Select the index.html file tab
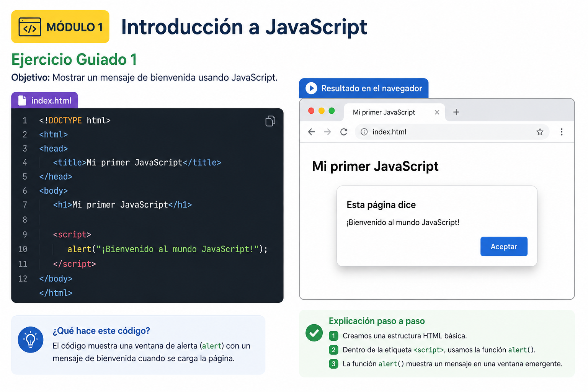Image resolution: width=588 pixels, height=392 pixels. [45, 100]
